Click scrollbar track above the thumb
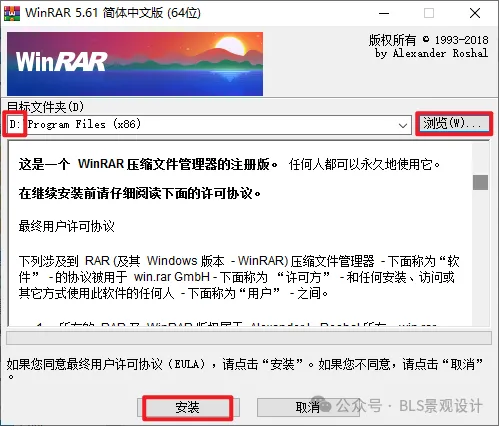The image size is (499, 426). 480,158
